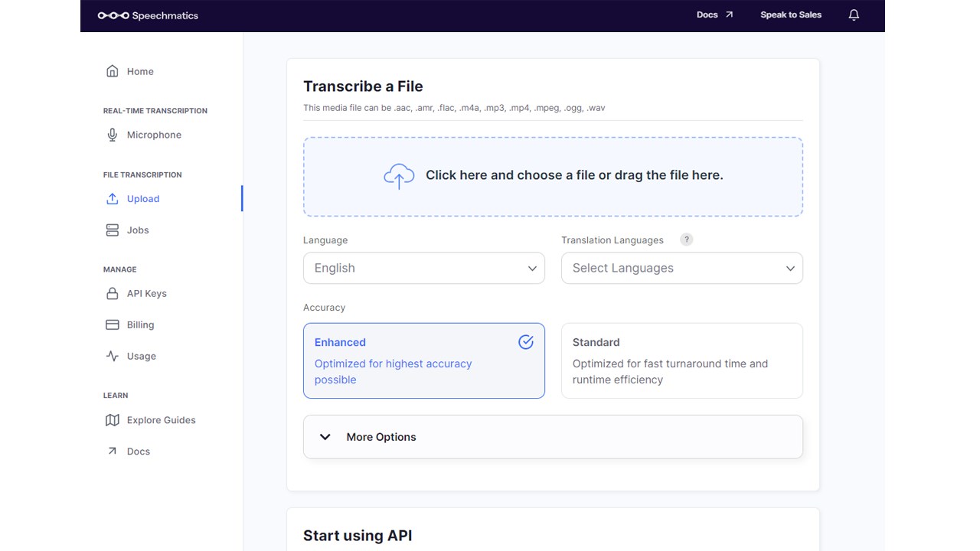Select Enhanced accuracy option
Viewport: 980px width, 551px height.
pyautogui.click(x=424, y=360)
